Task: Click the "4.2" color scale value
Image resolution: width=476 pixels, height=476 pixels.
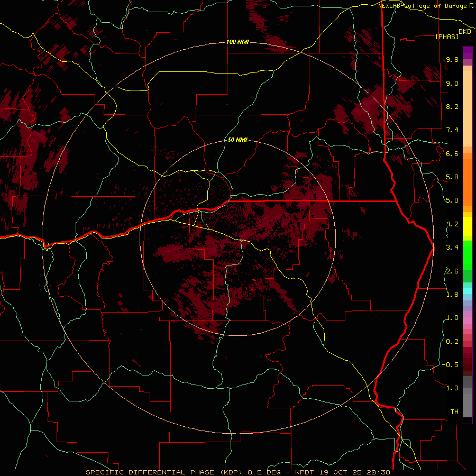Action: [452, 224]
